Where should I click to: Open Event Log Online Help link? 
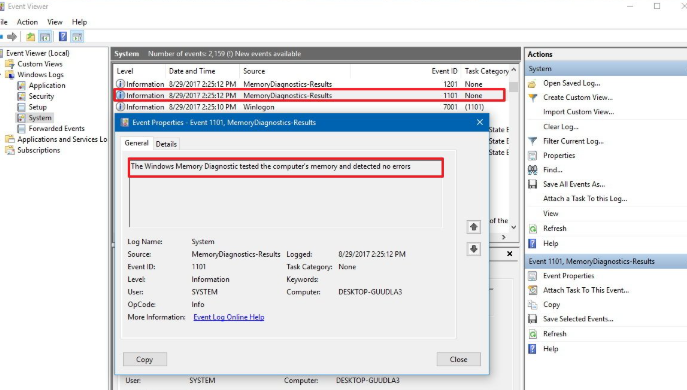(x=229, y=317)
